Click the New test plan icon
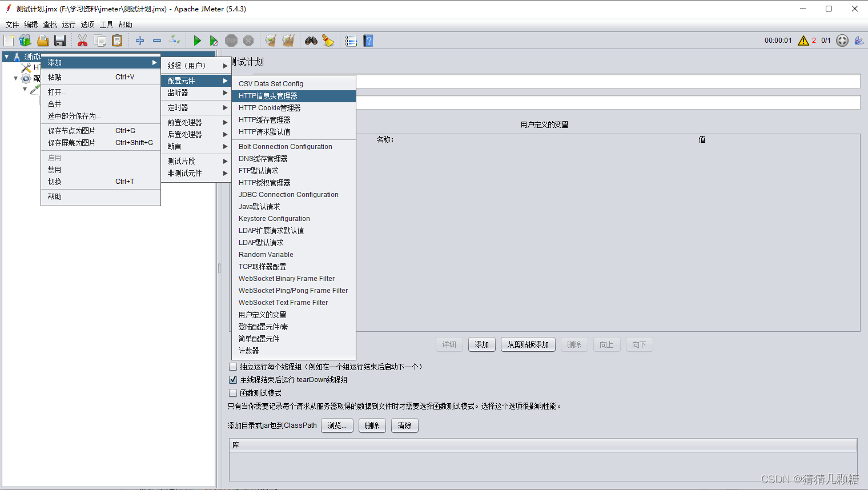 click(x=9, y=41)
